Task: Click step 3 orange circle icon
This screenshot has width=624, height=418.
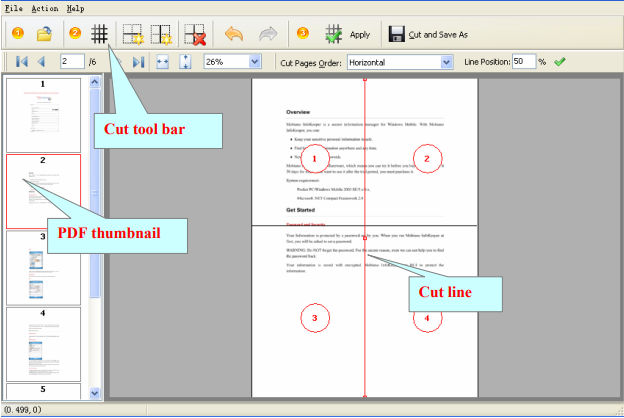Action: coord(303,33)
